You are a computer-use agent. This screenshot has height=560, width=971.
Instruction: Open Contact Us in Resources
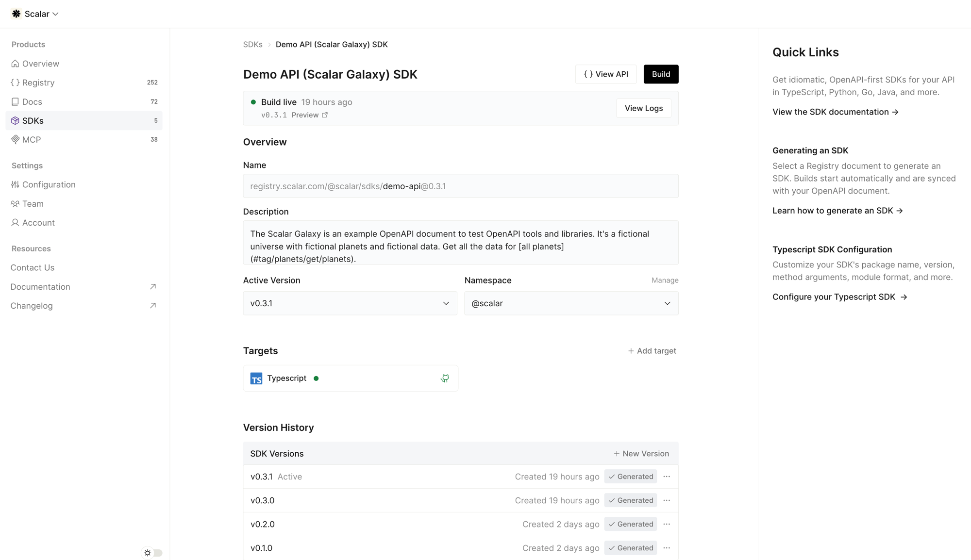pos(33,267)
